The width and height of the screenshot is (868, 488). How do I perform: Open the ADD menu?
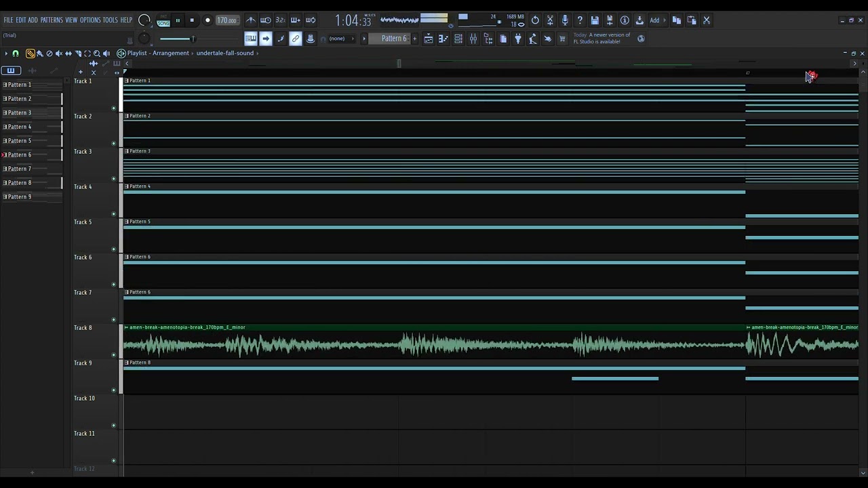click(x=33, y=20)
